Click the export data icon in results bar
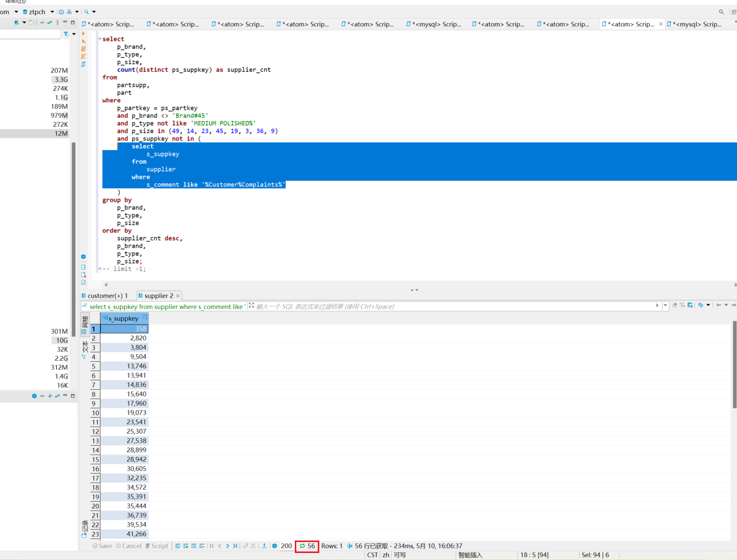 tap(264, 546)
